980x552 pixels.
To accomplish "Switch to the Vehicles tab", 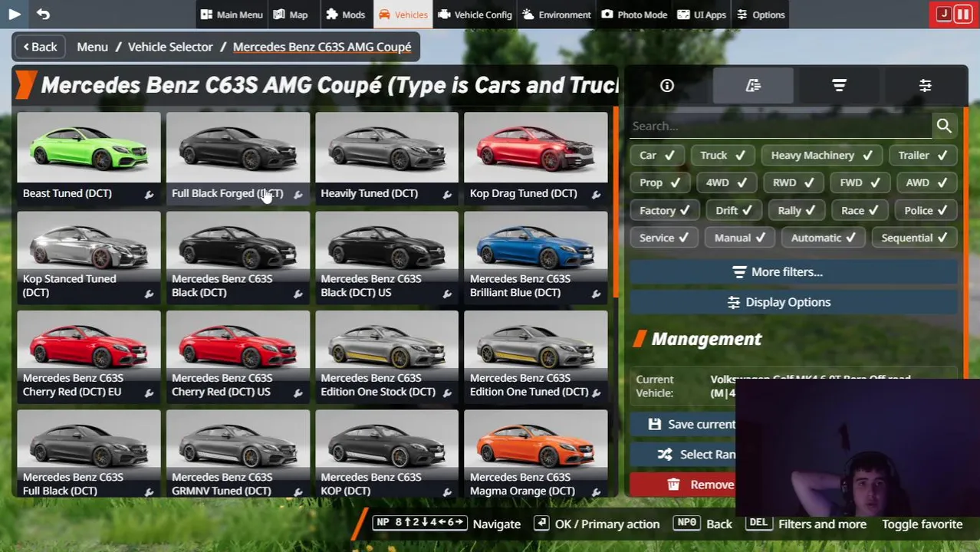I will 403,15.
